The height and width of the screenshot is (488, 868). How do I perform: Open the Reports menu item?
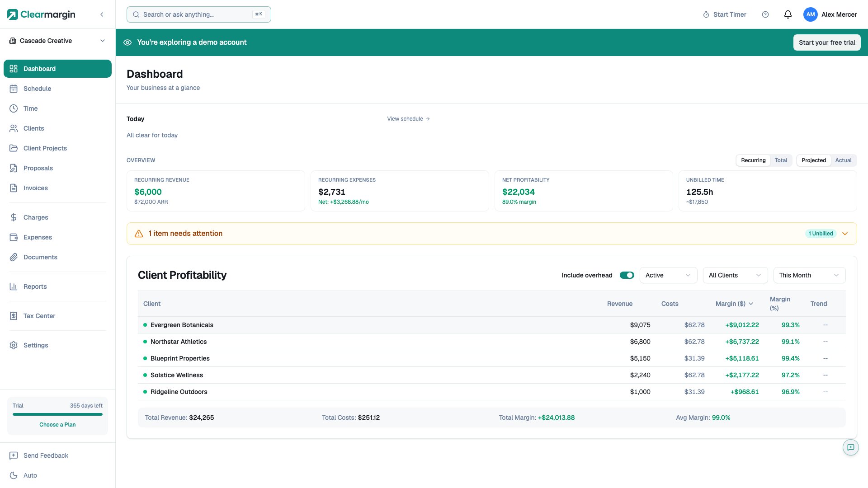pos(35,286)
